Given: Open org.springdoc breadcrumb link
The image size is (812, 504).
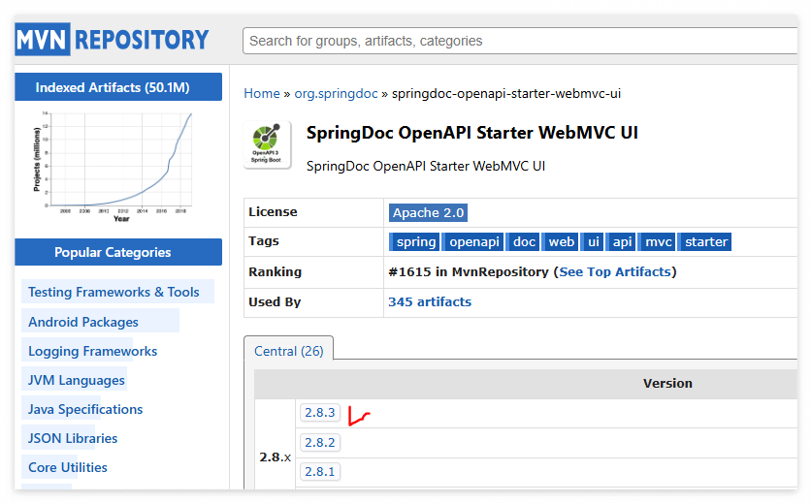Looking at the screenshot, I should (x=336, y=94).
